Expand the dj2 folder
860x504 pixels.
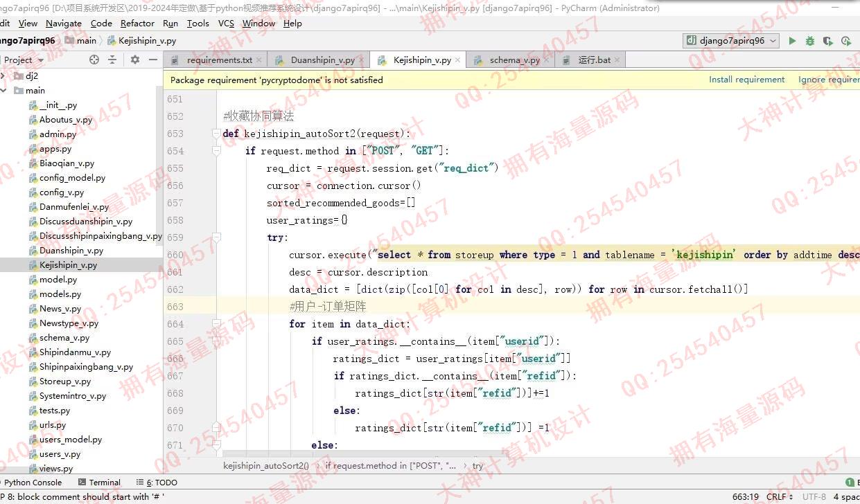click(x=3, y=76)
